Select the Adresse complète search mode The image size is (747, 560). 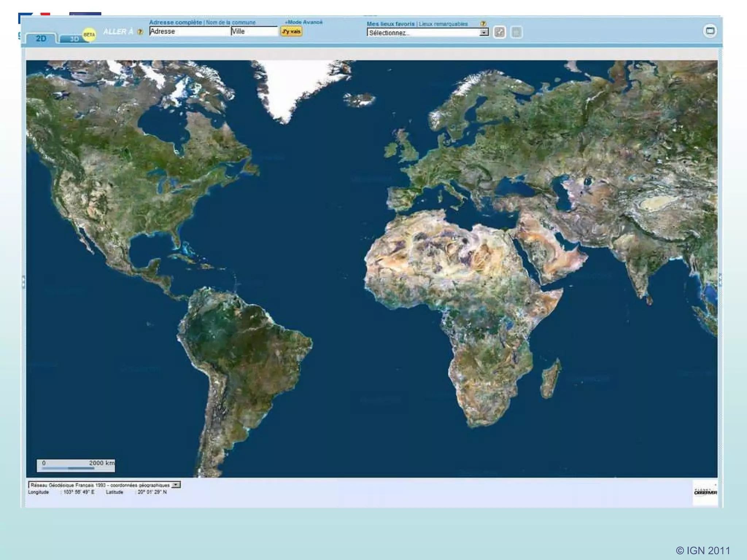175,23
